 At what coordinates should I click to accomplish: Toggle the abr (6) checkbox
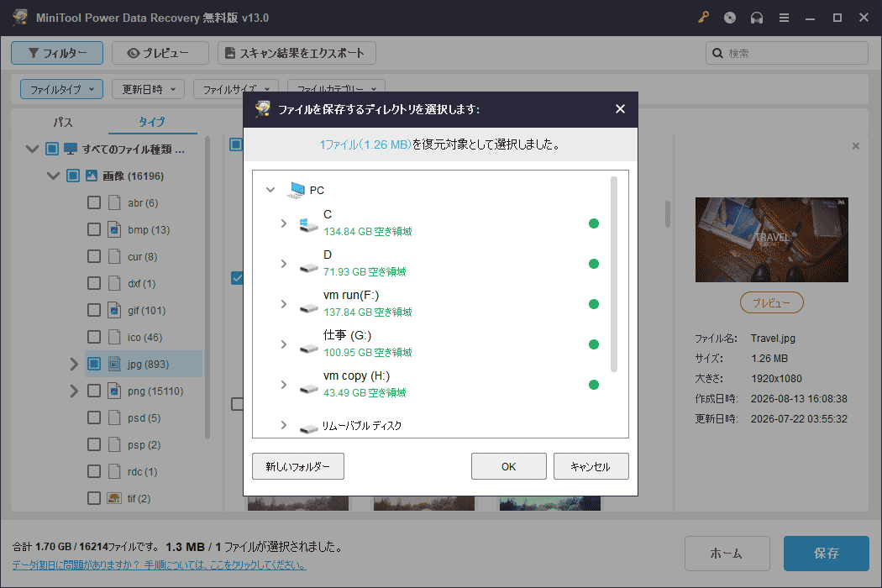pos(94,202)
